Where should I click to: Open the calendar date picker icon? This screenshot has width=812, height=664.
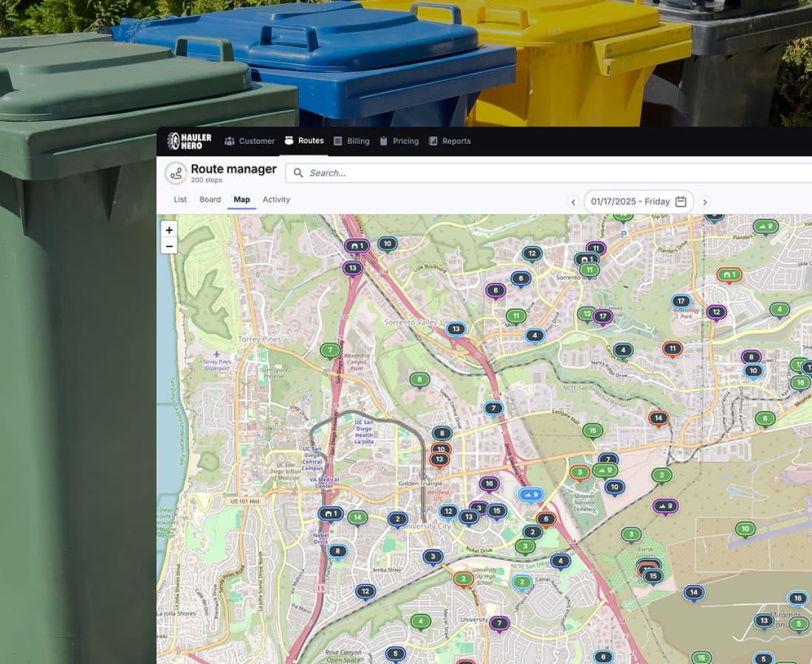(681, 201)
